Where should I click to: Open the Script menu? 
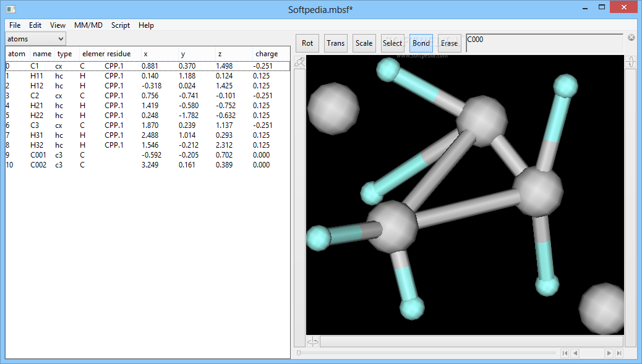[x=121, y=25]
